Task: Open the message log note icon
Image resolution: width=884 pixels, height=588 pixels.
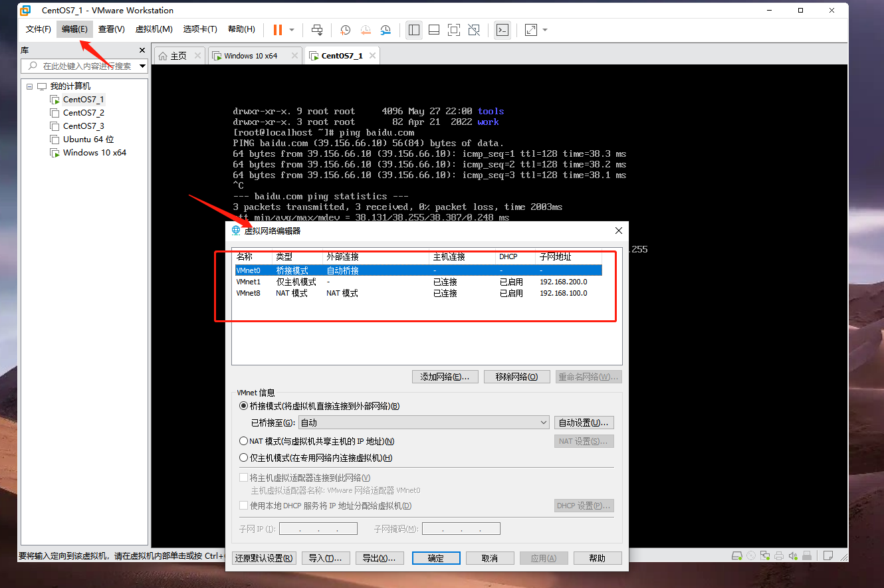Action: click(x=828, y=555)
